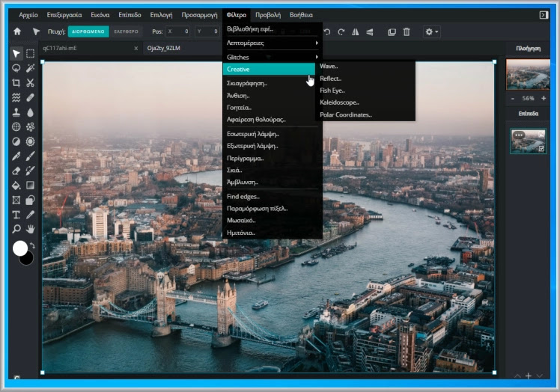Image resolution: width=560 pixels, height=392 pixels.
Task: Select the Clone Stamp tool
Action: [x=16, y=112]
